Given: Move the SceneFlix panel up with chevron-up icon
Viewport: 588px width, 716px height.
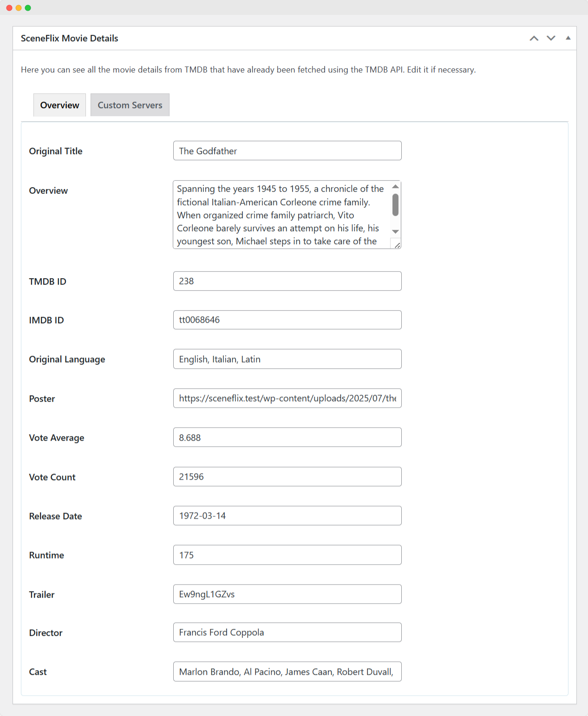Looking at the screenshot, I should pyautogui.click(x=534, y=39).
